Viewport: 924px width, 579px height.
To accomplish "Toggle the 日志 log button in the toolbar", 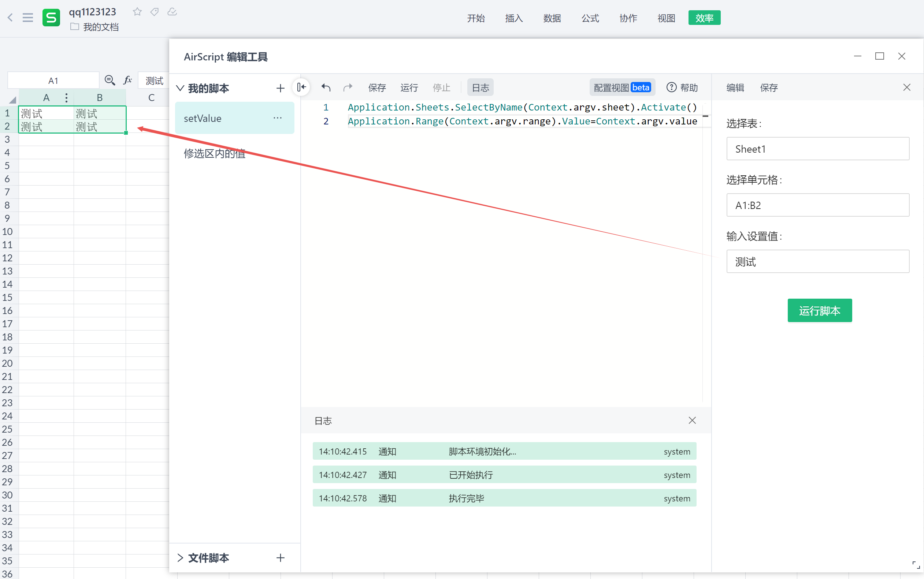I will [480, 88].
